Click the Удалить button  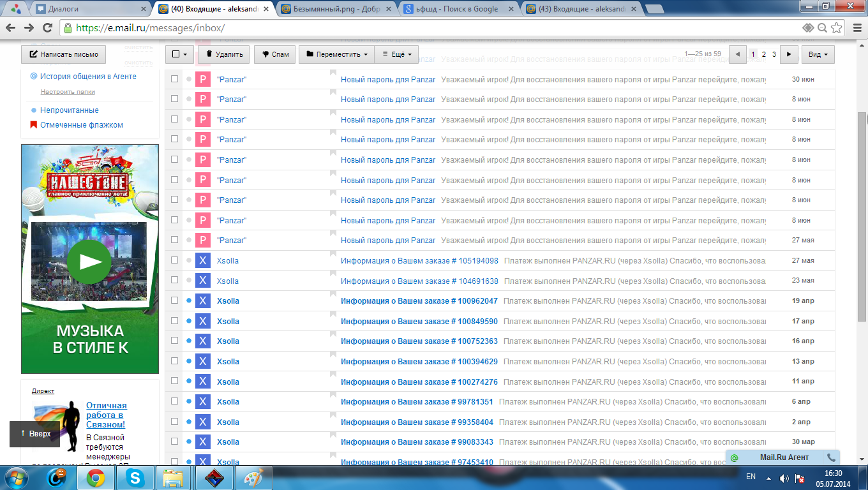pyautogui.click(x=223, y=55)
